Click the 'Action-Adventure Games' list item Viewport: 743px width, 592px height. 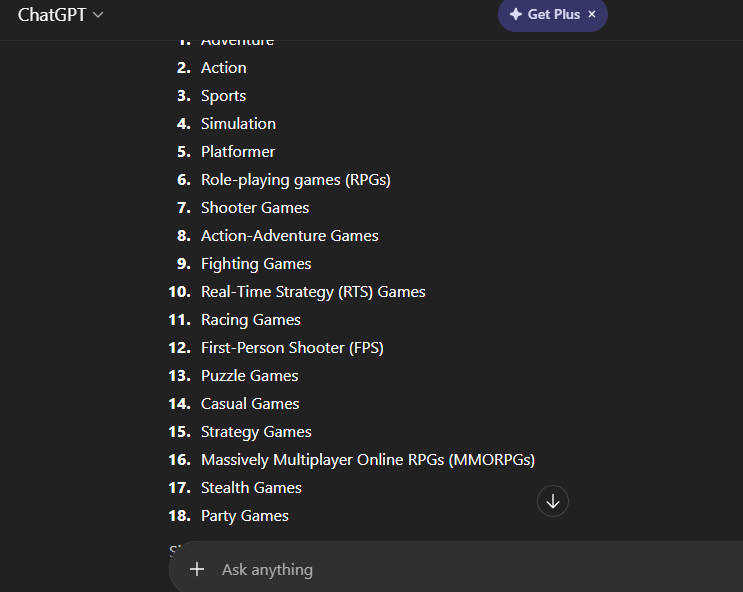coord(290,236)
